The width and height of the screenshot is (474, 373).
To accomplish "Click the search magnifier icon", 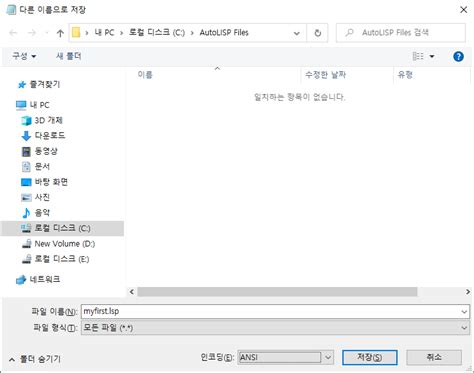I will pyautogui.click(x=349, y=33).
